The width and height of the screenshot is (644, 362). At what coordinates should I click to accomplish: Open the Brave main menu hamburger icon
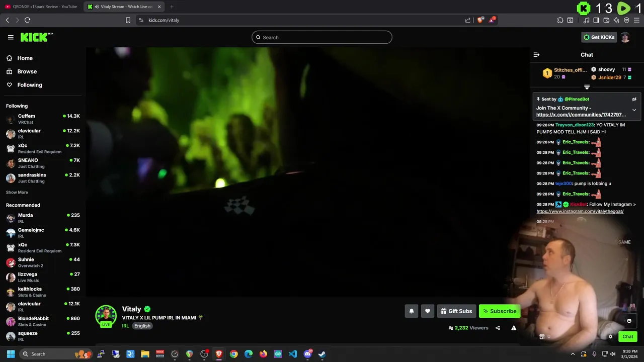(637, 20)
